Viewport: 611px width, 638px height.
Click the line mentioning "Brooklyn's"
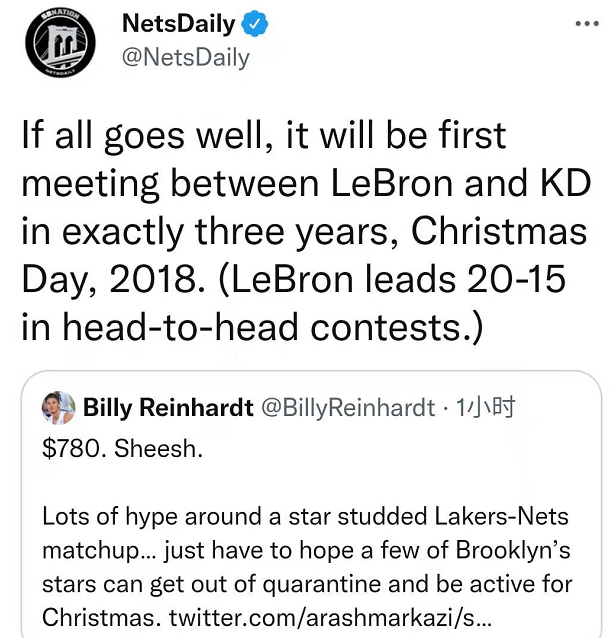[306, 551]
